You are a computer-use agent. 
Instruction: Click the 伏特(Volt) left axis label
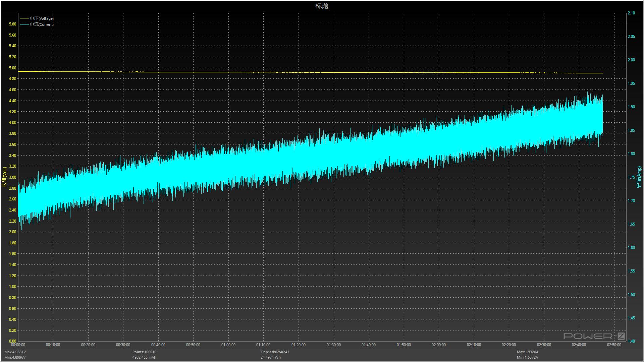point(4,177)
